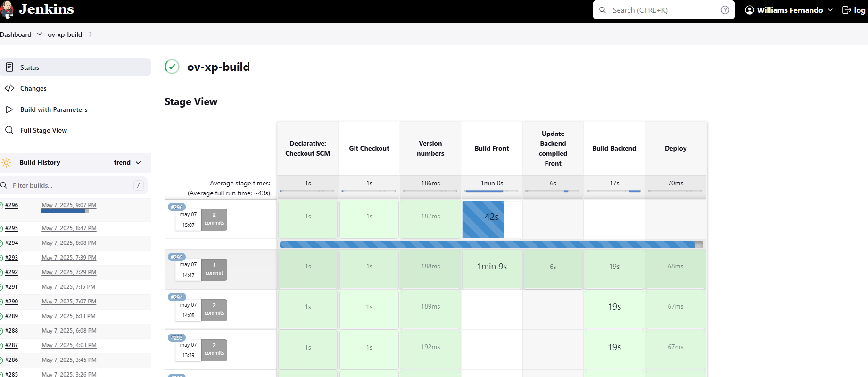Click the Status sidebar icon
Screen dimensions: 868x377
(9, 67)
